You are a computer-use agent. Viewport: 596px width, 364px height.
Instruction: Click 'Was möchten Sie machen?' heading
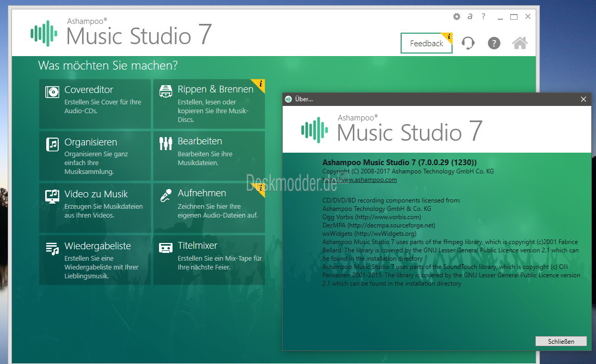coord(108,65)
